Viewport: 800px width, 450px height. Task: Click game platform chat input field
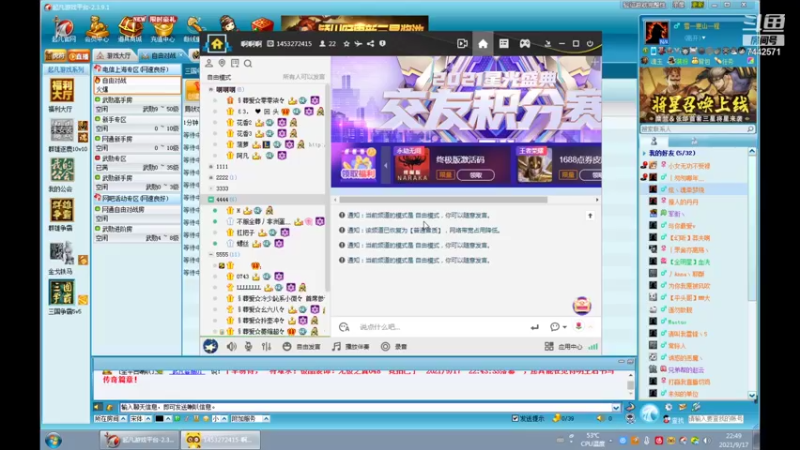tap(366, 407)
